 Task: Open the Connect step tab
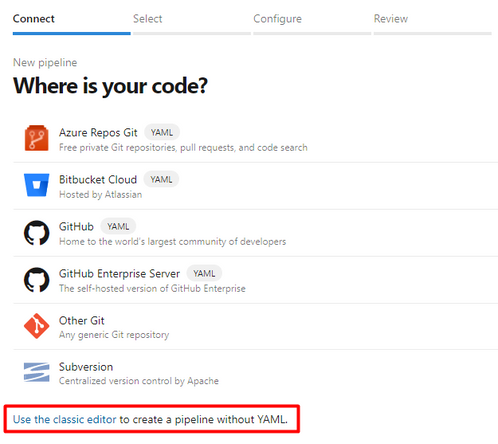(x=34, y=19)
